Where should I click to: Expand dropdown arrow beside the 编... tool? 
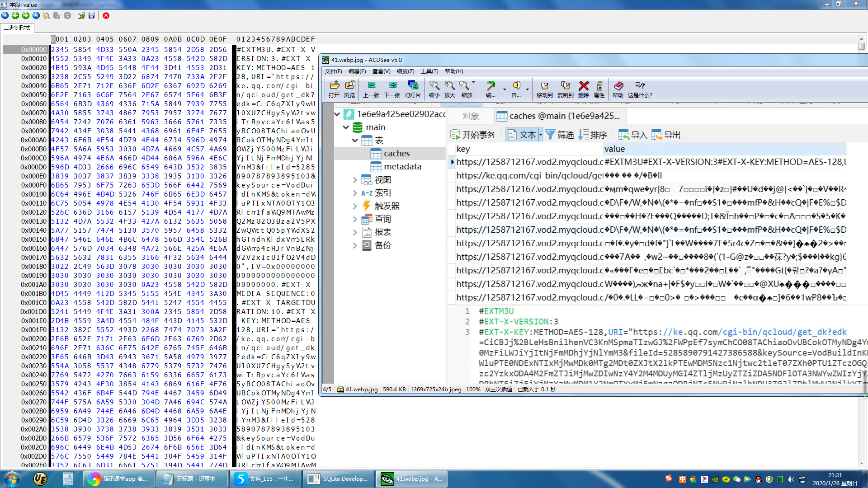pos(504,89)
